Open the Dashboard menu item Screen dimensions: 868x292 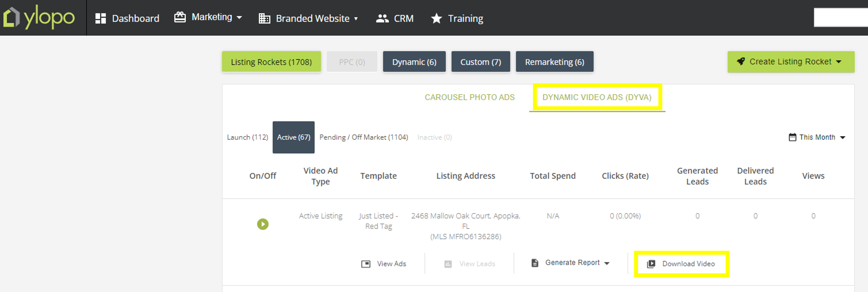127,18
